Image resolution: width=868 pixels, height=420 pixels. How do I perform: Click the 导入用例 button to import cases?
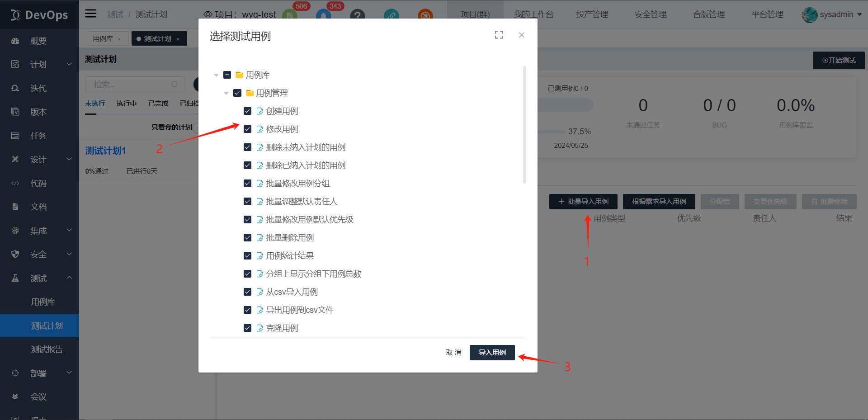click(492, 352)
